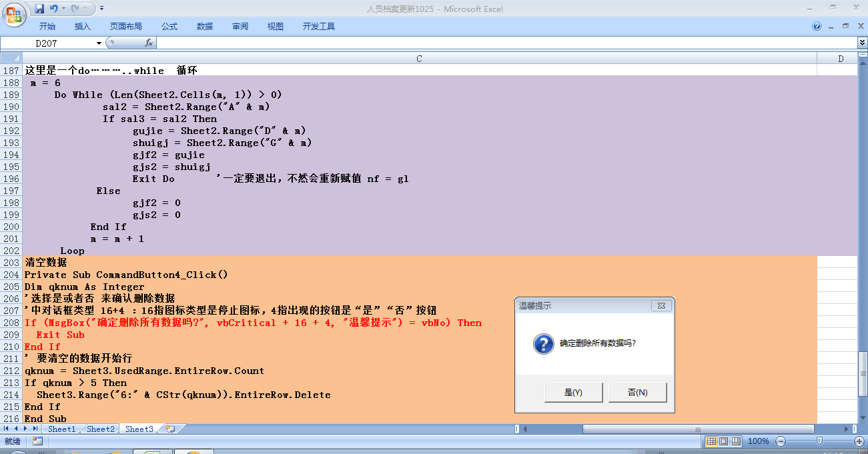
Task: Open the Undo history dropdown arrow
Action: [x=63, y=9]
